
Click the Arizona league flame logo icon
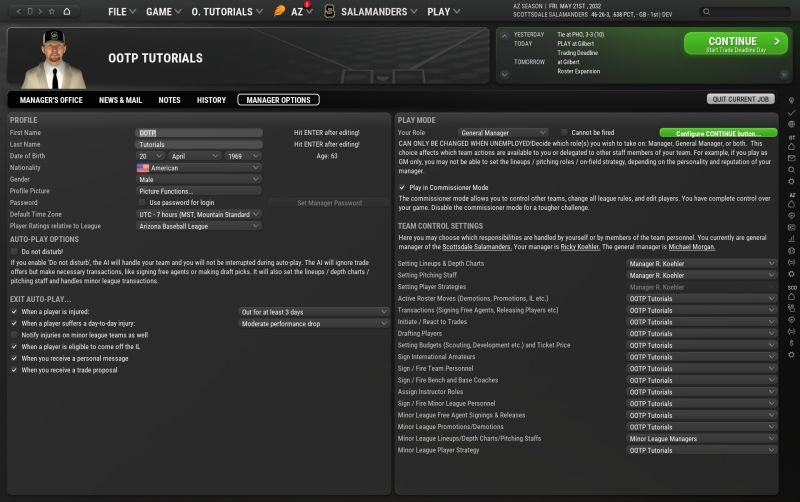279,11
